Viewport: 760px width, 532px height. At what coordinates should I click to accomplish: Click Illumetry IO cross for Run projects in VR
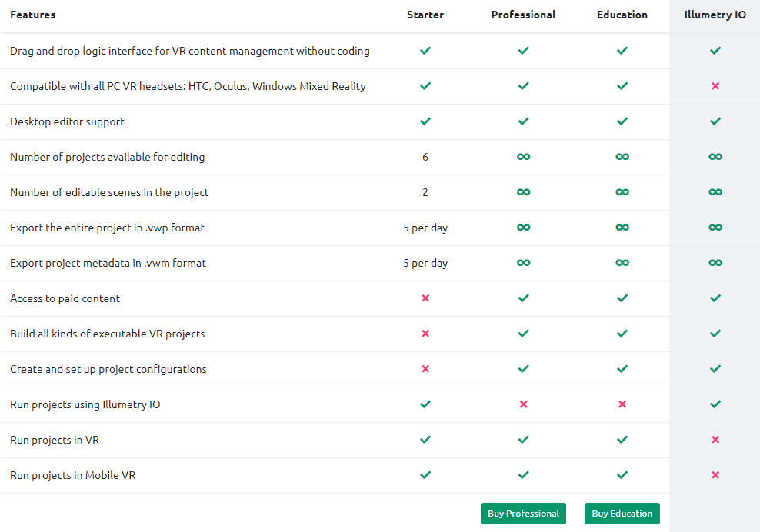click(x=715, y=440)
